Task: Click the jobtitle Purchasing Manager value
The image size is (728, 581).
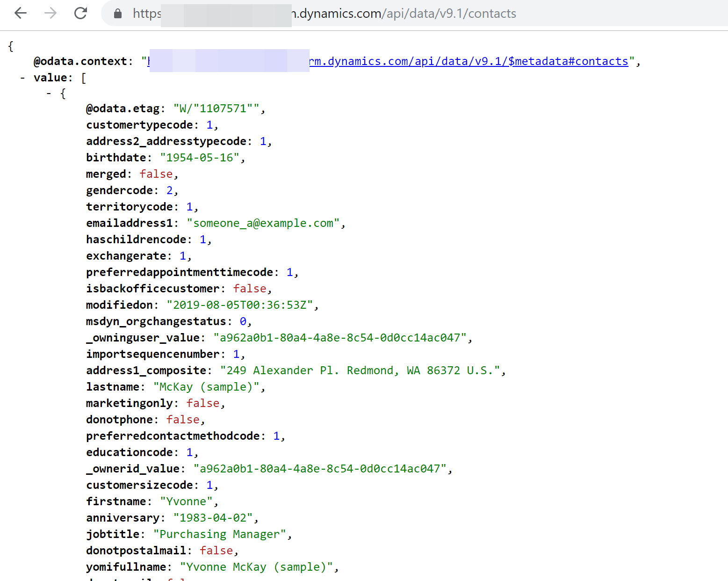Action: point(220,534)
